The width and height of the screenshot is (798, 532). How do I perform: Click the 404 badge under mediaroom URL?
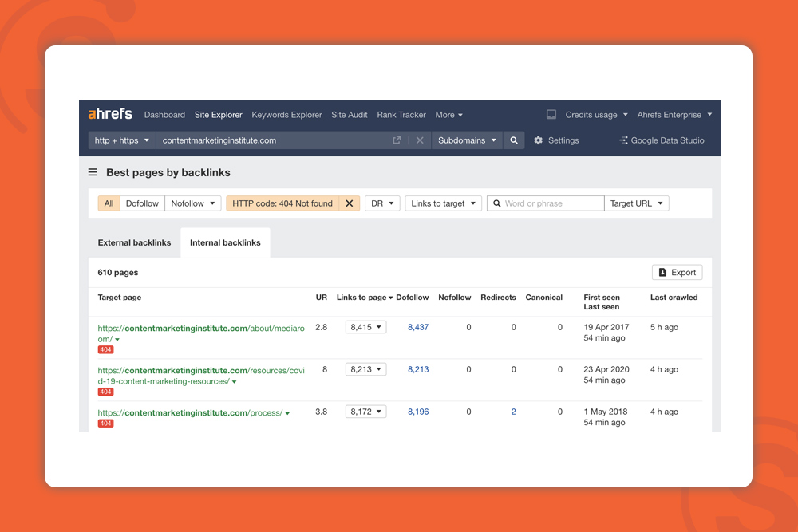[106, 350]
